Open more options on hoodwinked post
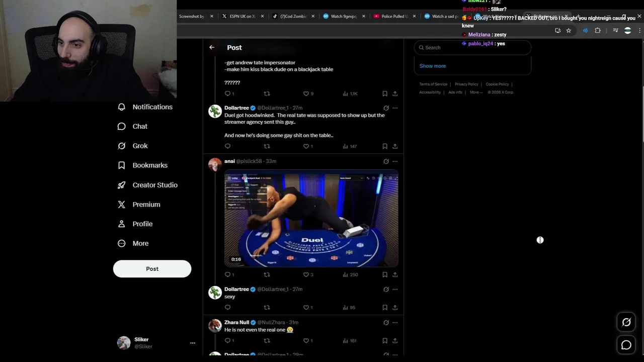This screenshot has height=362, width=644. 395,108
